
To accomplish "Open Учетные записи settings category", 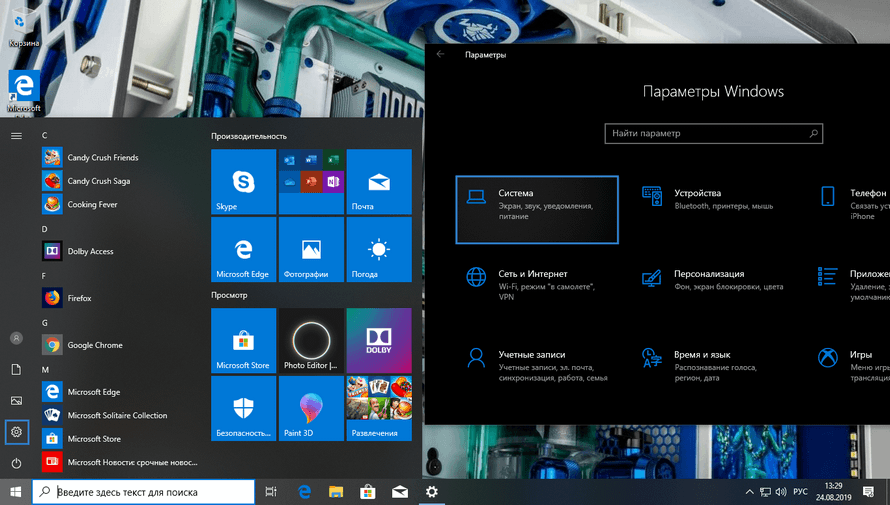I will [536, 365].
